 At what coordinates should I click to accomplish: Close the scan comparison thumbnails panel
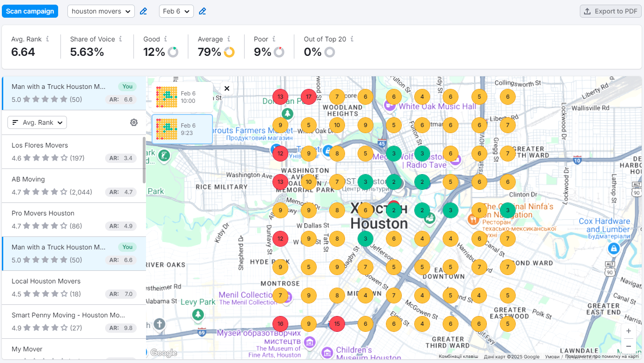[x=226, y=88]
